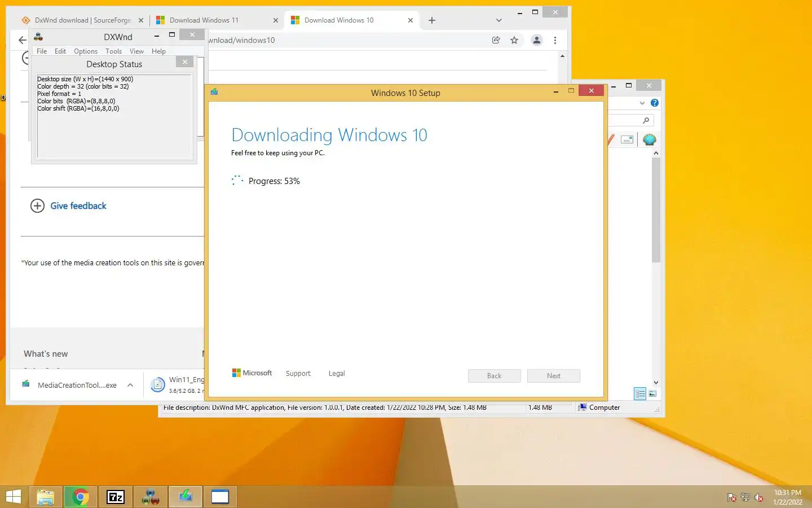Screen dimensions: 812x508
Task: Open the Edit menu in DXWnd
Action: 60,51
